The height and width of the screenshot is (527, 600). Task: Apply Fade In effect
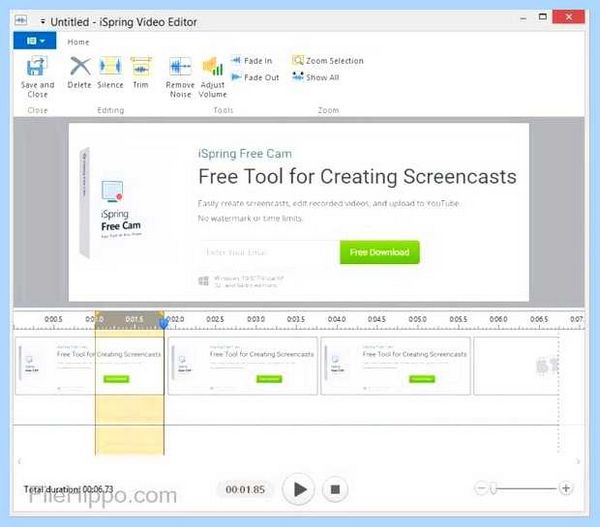252,61
